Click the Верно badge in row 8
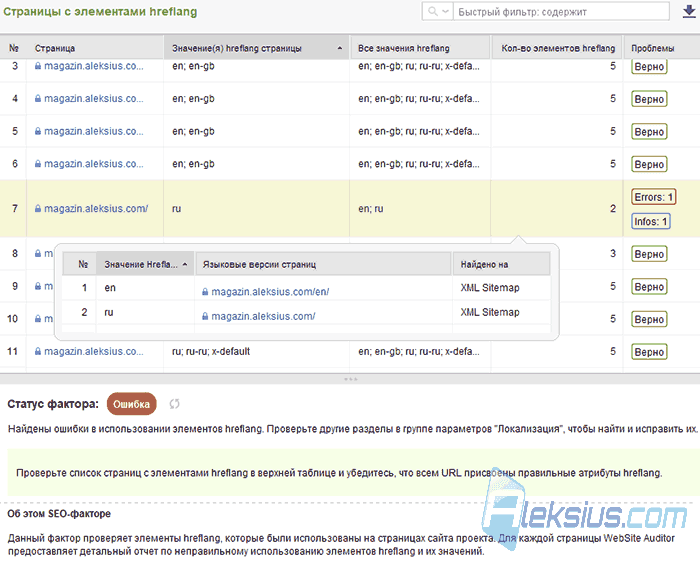Screen dimensions: 700x562 click(649, 254)
